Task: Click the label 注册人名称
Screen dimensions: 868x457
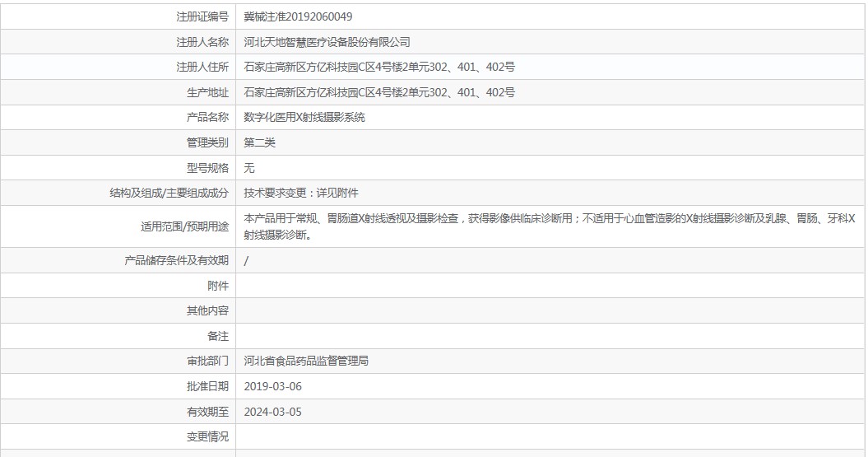Action: click(x=202, y=42)
